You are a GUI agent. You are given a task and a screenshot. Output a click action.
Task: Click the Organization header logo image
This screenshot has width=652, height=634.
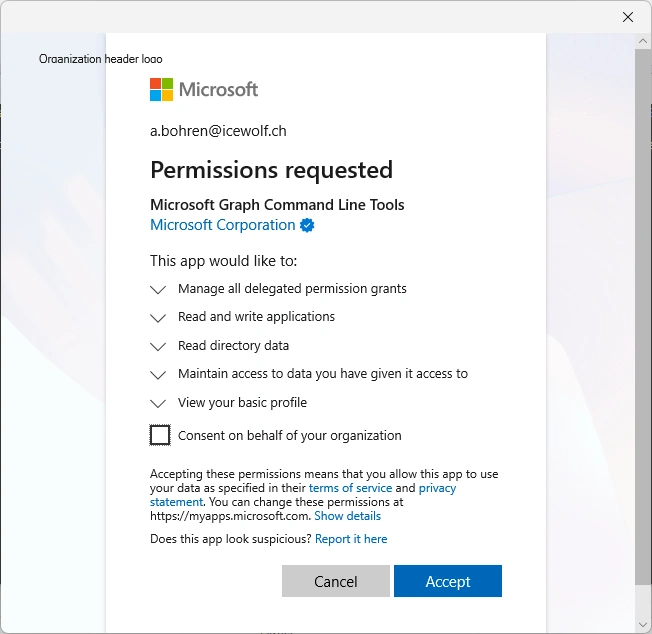[x=100, y=59]
